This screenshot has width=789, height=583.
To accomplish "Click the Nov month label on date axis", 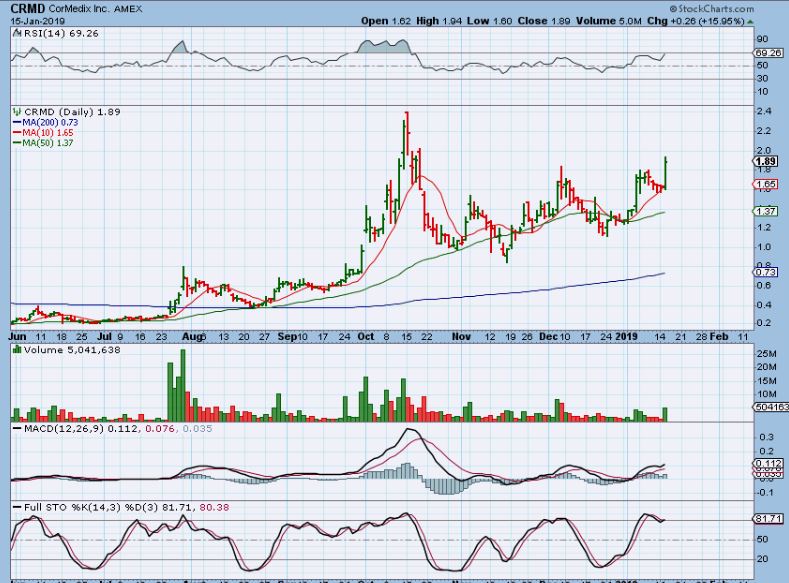I will (461, 337).
